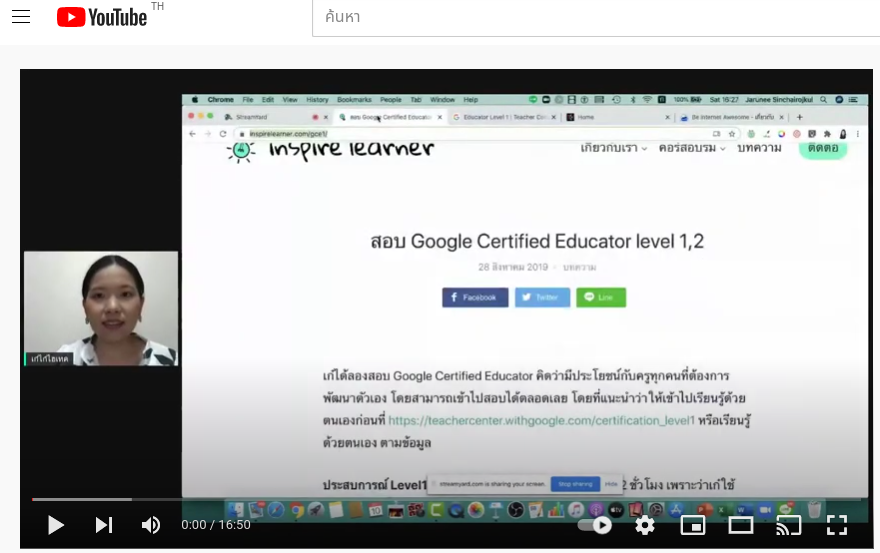Viewport: 880px width, 553px height.
Task: Cast video to a TV
Action: [x=789, y=525]
